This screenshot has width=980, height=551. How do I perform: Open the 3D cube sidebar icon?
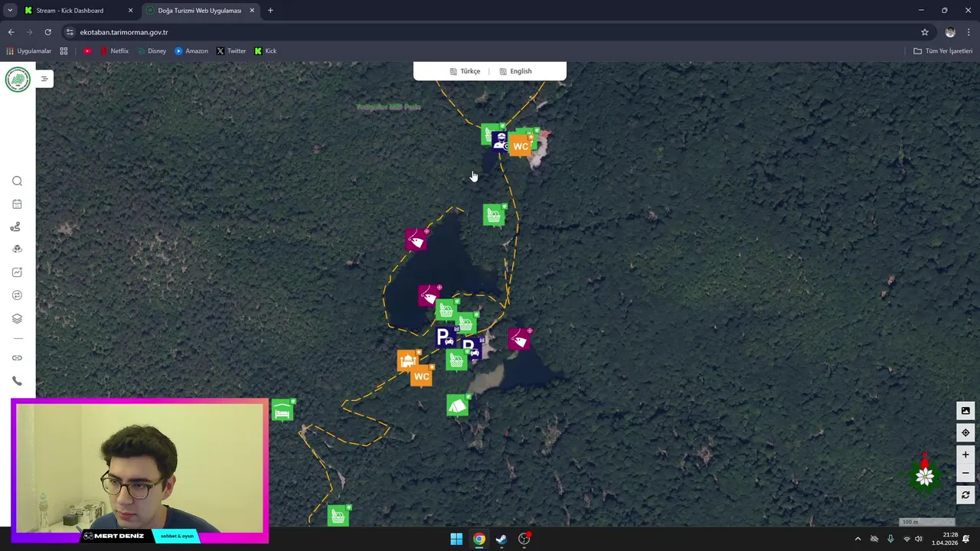tap(17, 249)
